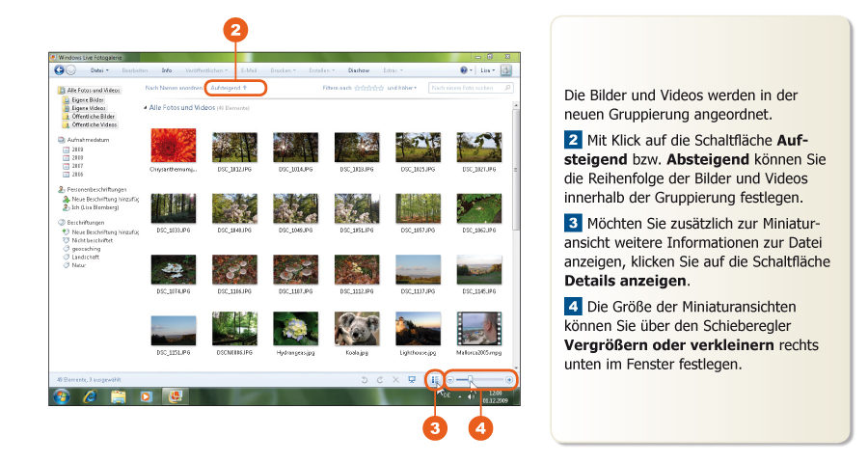Open the help question mark icon
The width and height of the screenshot is (868, 463).
tap(464, 70)
